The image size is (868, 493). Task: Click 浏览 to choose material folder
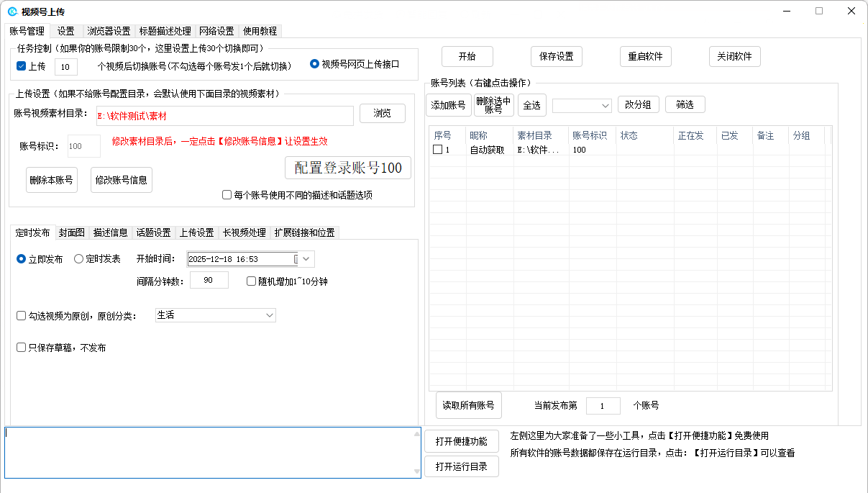click(x=382, y=114)
